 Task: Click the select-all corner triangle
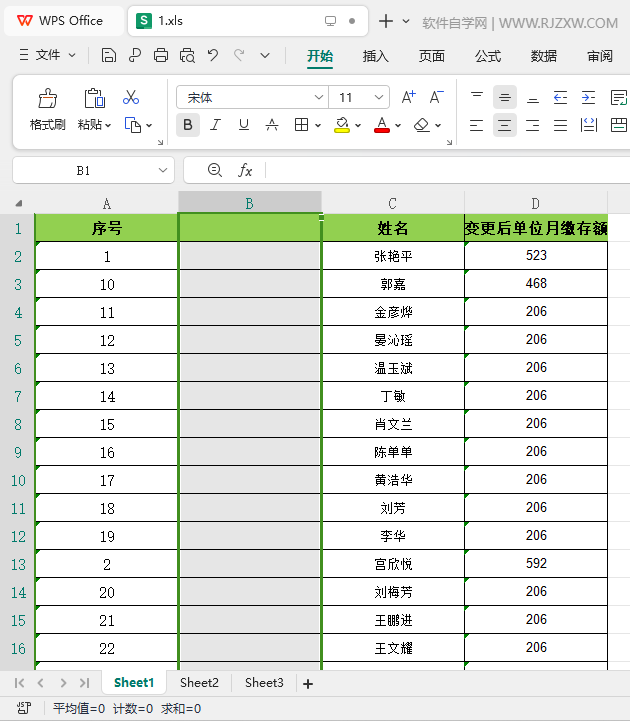click(19, 203)
